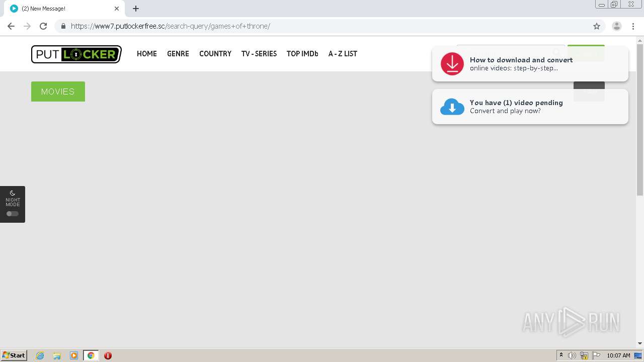Viewport: 644px width, 362px height.
Task: Click the moon icon above Night Mode
Action: [x=13, y=193]
